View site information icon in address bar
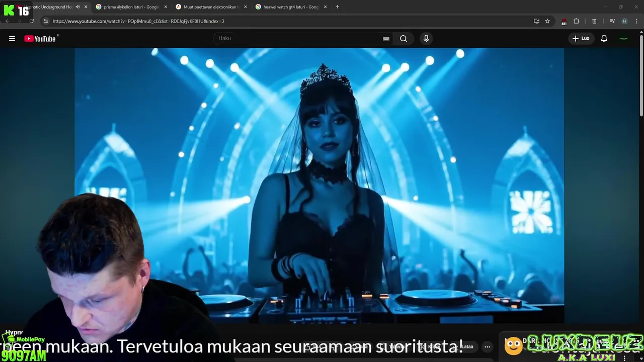The height and width of the screenshot is (362, 644). click(46, 21)
